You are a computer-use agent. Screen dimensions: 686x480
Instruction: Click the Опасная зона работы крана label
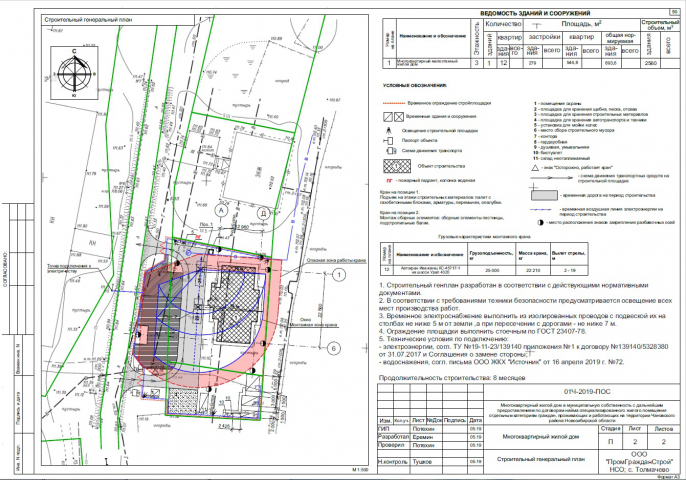pyautogui.click(x=336, y=260)
